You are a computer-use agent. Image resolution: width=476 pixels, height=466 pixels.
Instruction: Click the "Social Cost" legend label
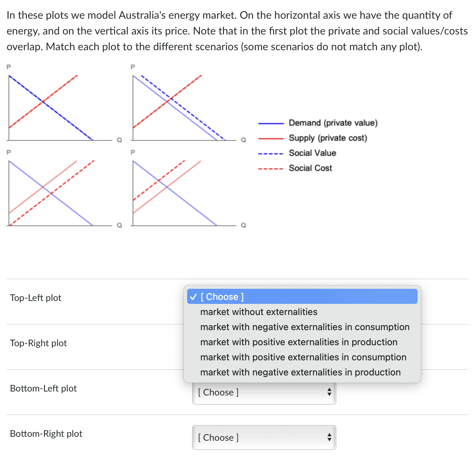310,168
